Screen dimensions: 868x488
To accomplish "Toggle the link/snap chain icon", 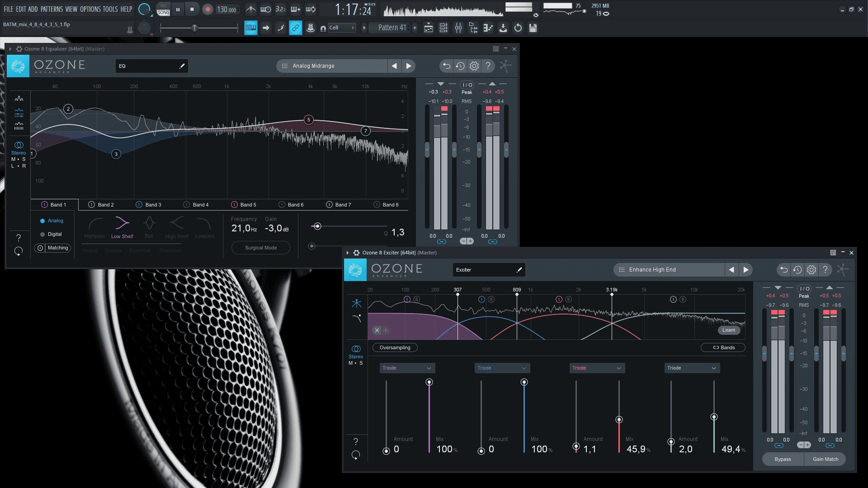I will (x=295, y=28).
